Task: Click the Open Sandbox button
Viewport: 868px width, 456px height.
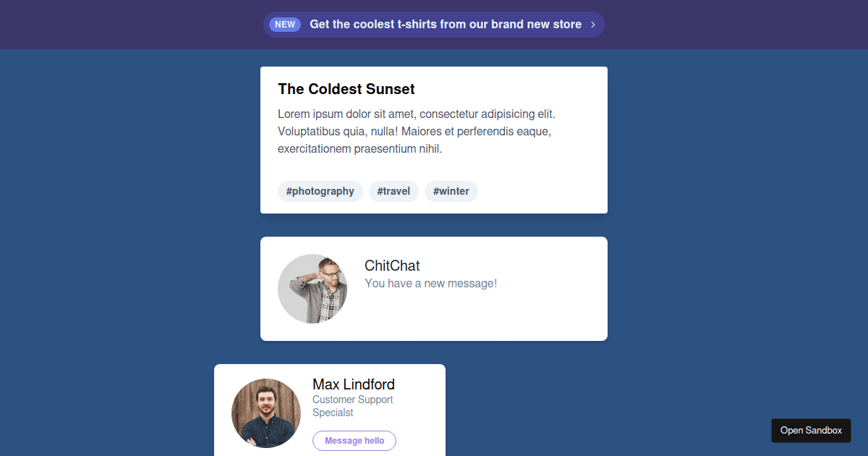Action: pyautogui.click(x=811, y=430)
